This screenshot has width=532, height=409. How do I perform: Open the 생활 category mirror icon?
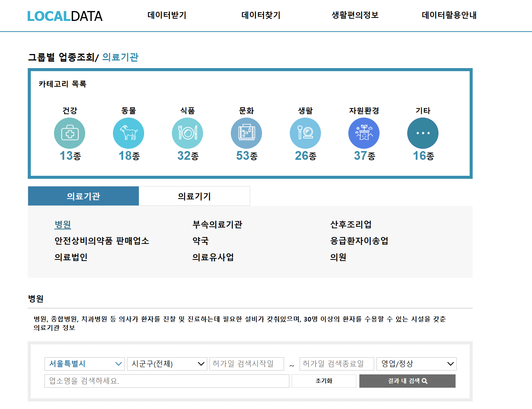(305, 133)
